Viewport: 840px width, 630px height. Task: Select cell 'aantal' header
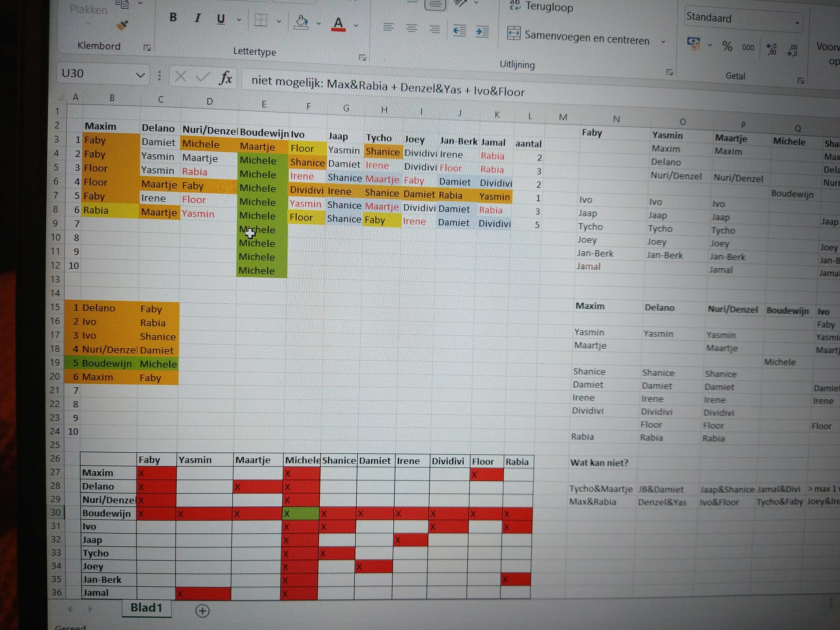coord(528,143)
